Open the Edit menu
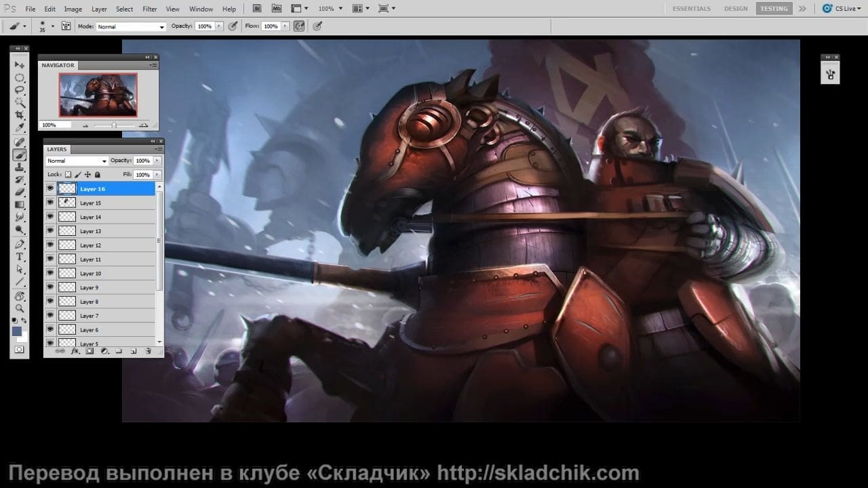This screenshot has width=868, height=488. tap(50, 9)
